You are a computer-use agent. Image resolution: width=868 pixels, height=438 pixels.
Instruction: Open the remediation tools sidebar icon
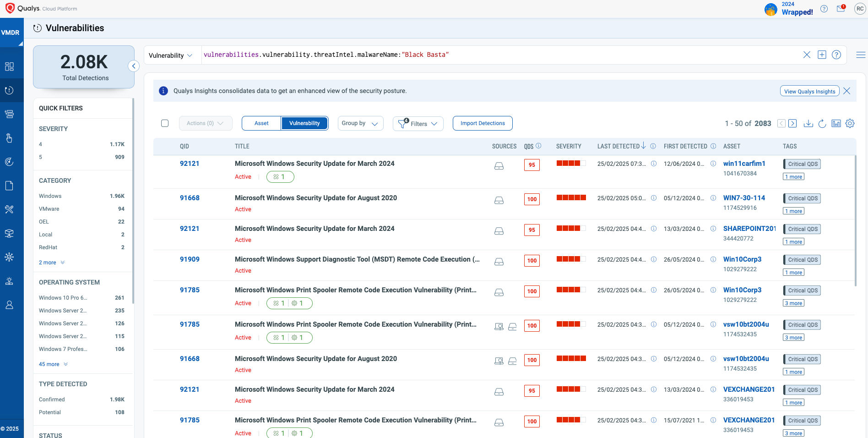[9, 209]
